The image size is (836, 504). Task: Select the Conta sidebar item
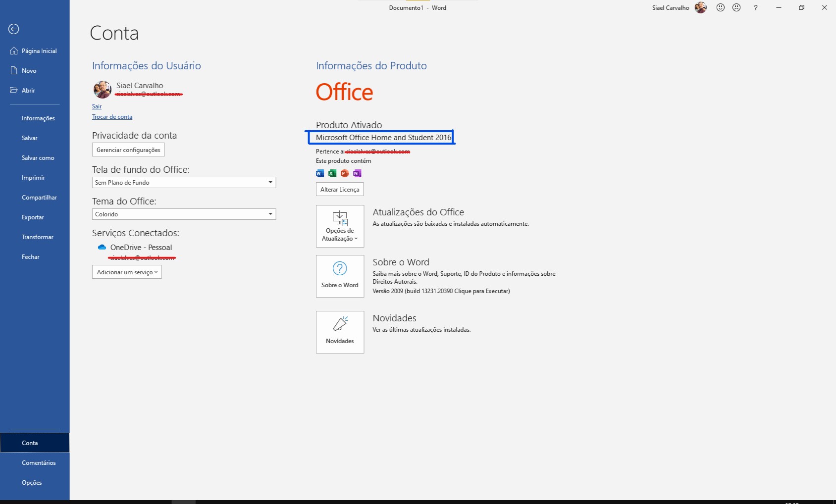pos(35,443)
